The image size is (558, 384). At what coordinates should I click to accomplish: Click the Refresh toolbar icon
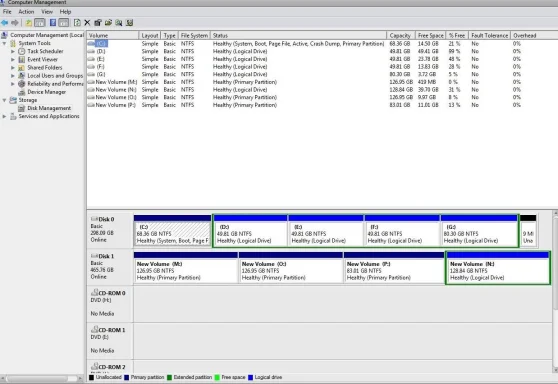pos(77,23)
